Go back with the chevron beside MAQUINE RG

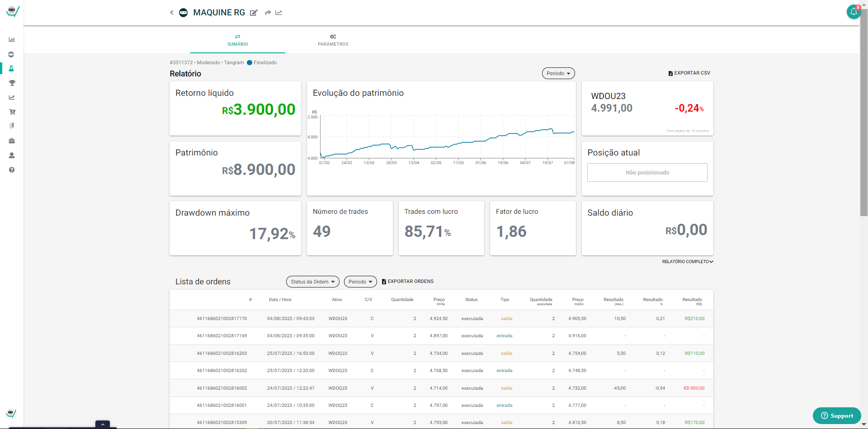click(172, 13)
